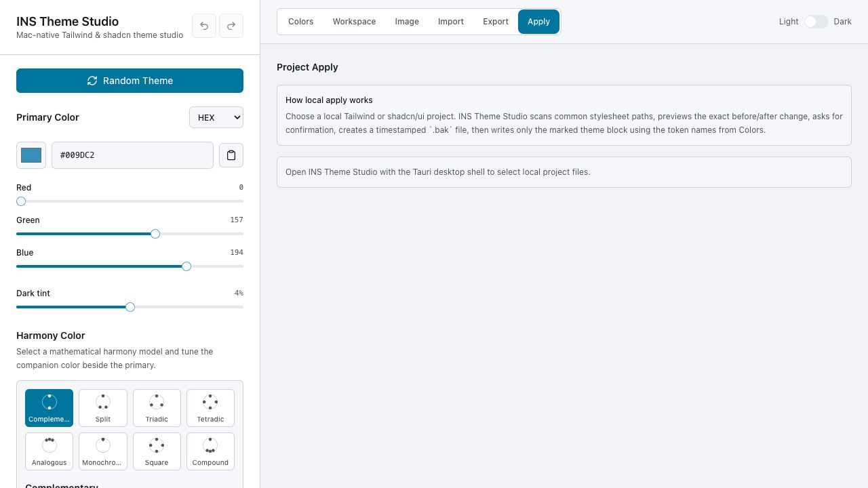Image resolution: width=868 pixels, height=488 pixels.
Task: Click the Blue value 194
Action: click(237, 252)
